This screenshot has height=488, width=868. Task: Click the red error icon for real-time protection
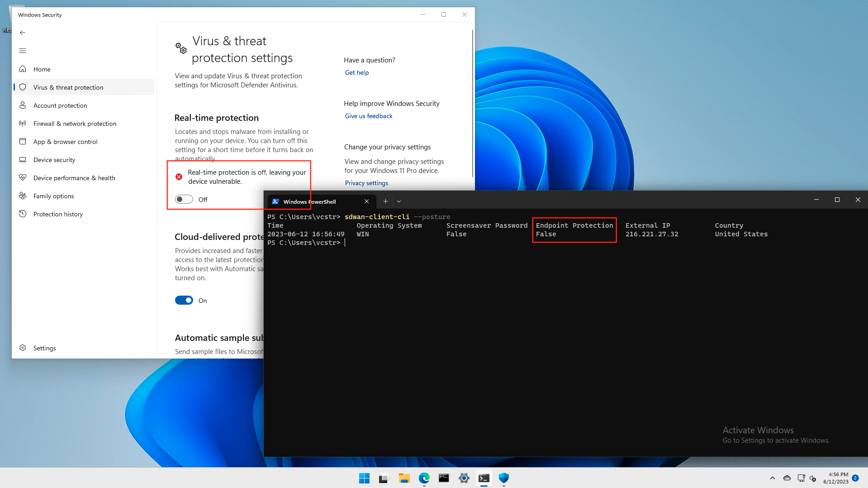(179, 177)
